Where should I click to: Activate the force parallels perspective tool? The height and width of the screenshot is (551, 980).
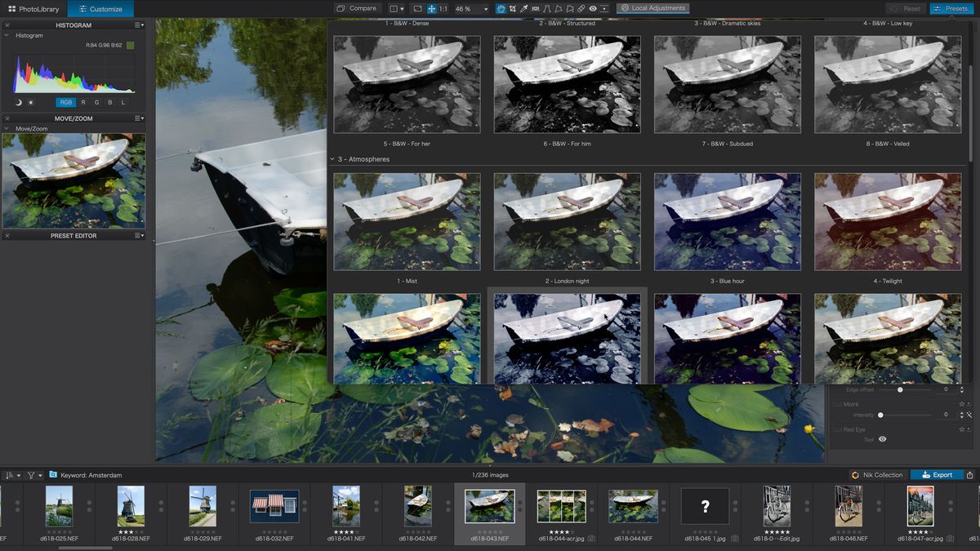pos(546,8)
